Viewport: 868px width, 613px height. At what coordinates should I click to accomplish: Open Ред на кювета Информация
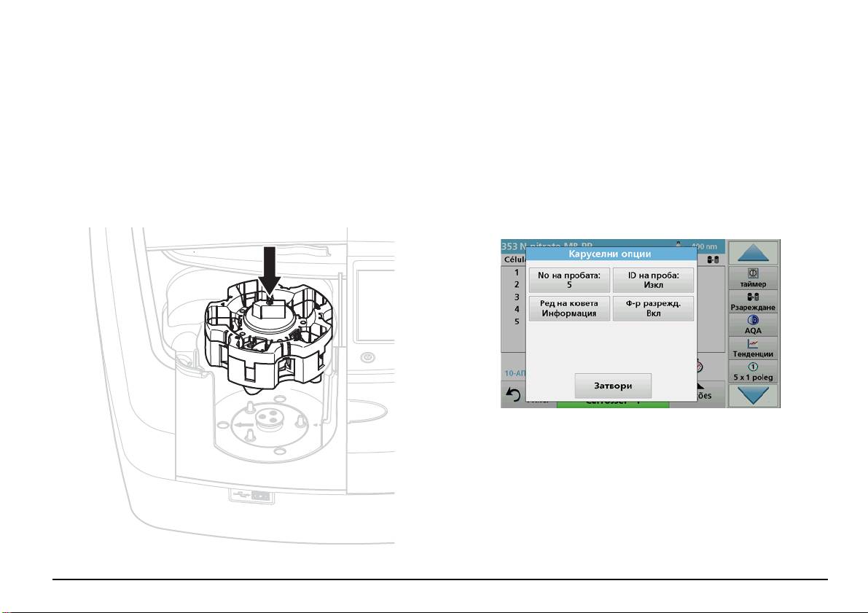[569, 309]
